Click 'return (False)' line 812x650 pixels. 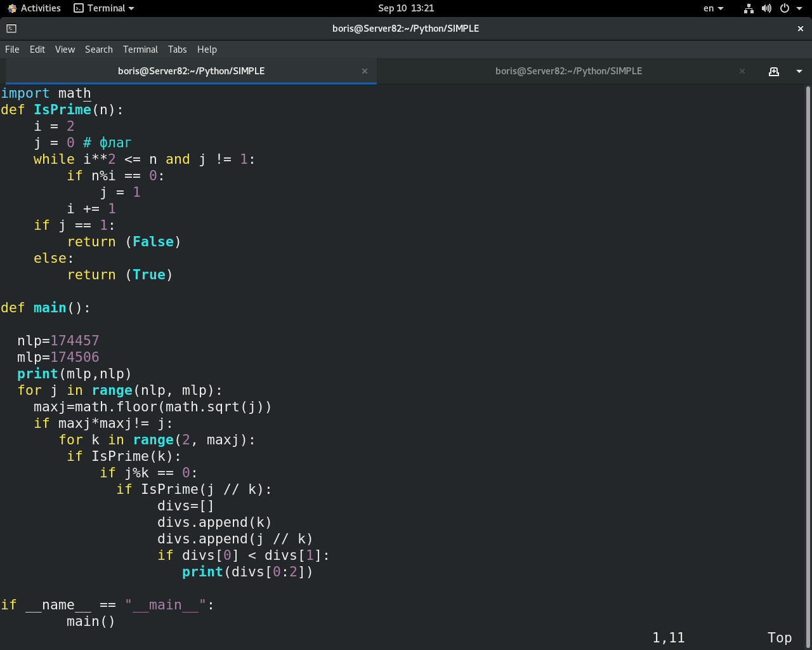[x=124, y=242]
